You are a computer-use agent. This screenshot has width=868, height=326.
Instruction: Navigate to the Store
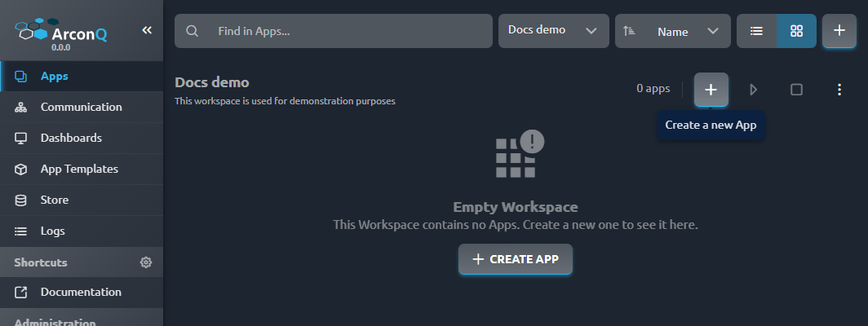pyautogui.click(x=82, y=200)
